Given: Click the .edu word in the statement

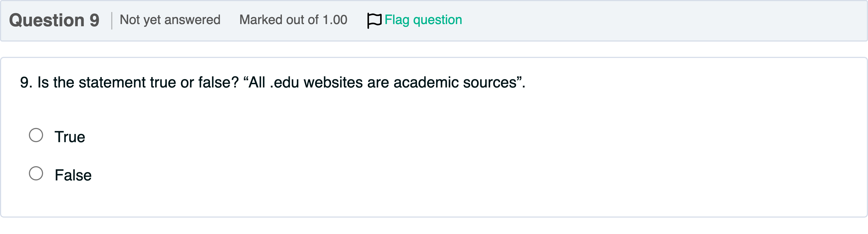Looking at the screenshot, I should tap(284, 82).
